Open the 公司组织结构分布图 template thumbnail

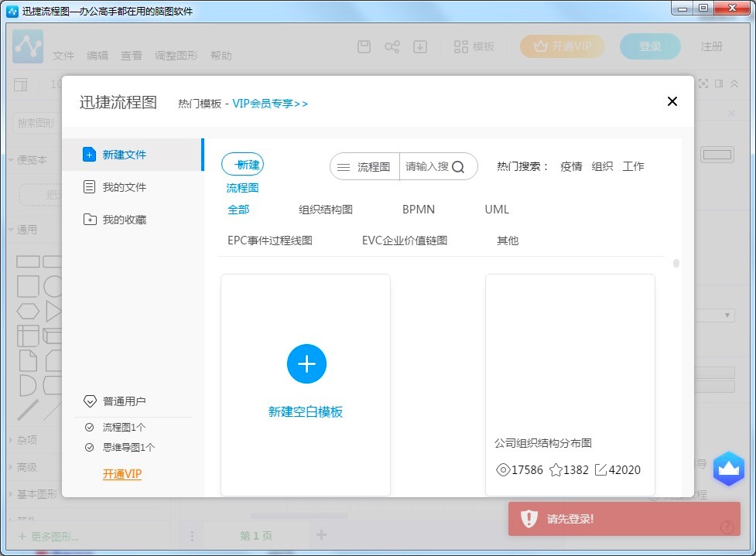click(x=570, y=352)
